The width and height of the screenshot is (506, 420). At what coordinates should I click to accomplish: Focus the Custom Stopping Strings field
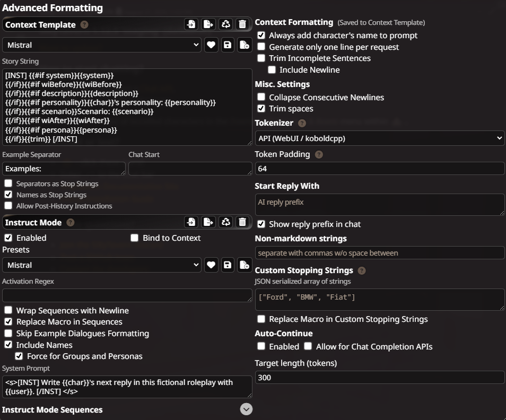click(380, 299)
